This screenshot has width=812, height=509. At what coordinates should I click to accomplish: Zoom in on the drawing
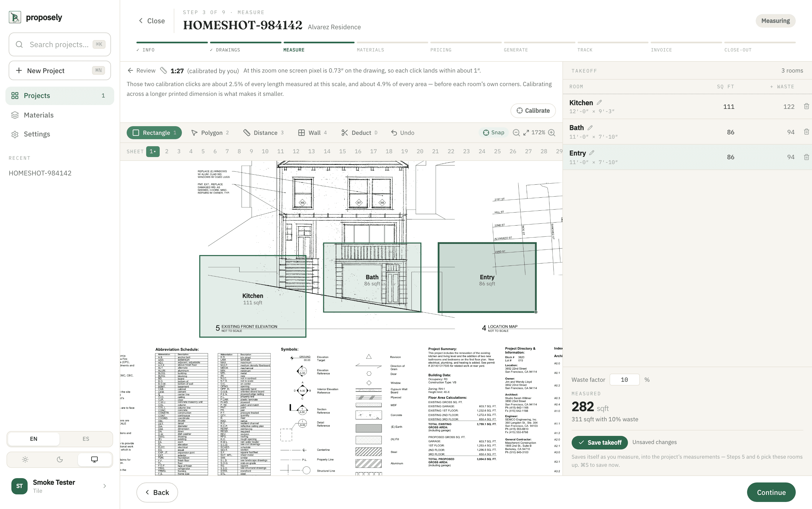(552, 133)
